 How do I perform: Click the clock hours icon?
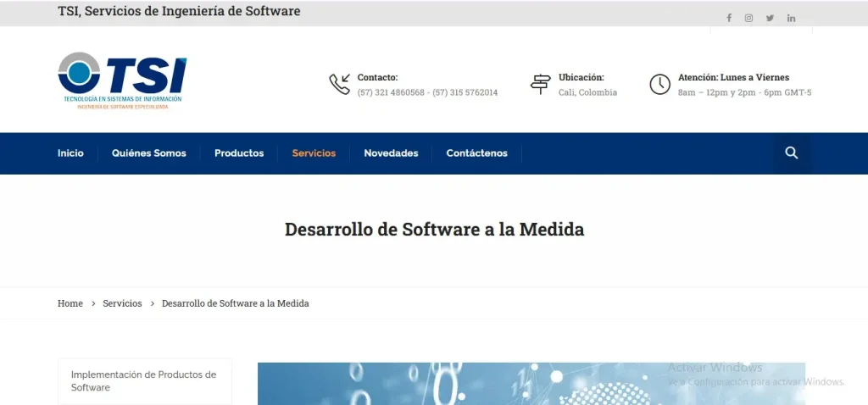[659, 84]
